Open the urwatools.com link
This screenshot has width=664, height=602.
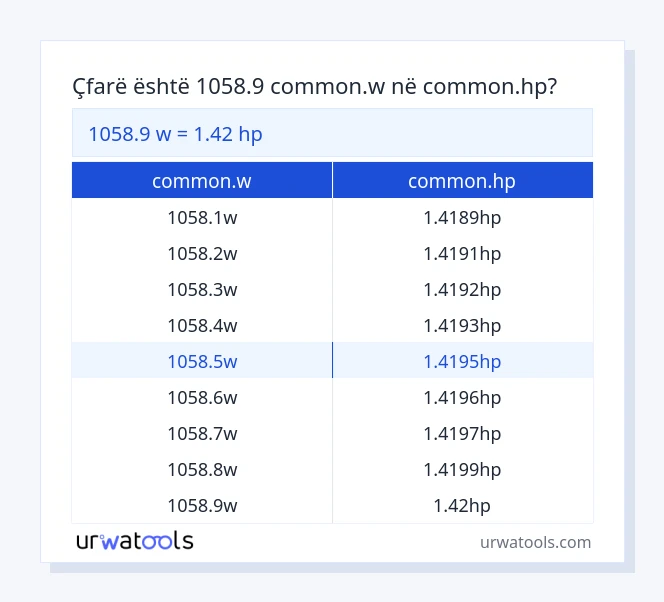click(x=535, y=542)
